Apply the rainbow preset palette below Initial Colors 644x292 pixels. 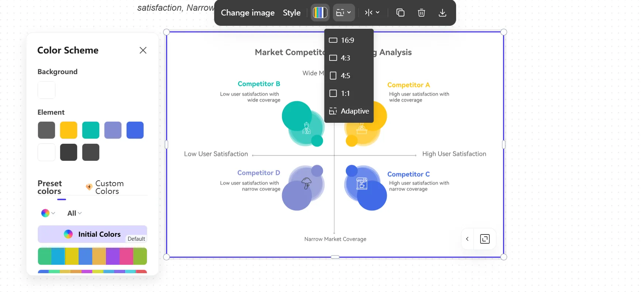92,256
